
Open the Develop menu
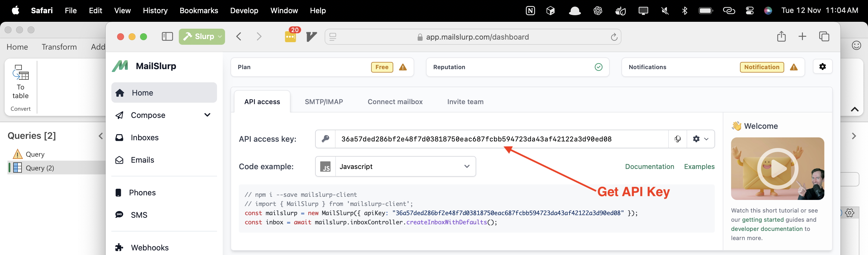(x=244, y=10)
